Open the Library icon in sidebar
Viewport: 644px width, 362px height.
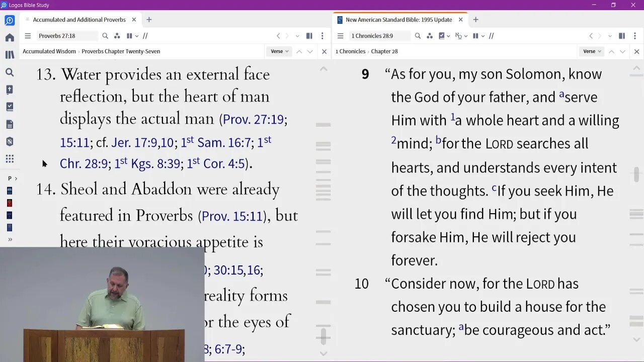tap(10, 55)
